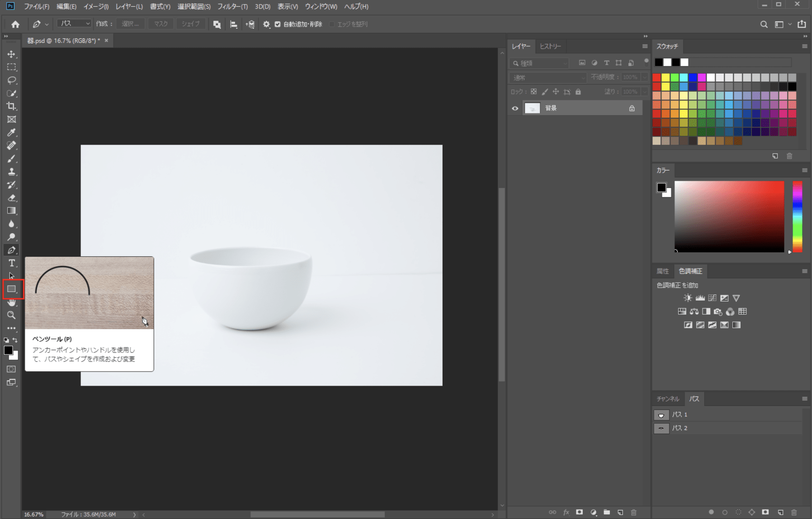Select the Rectangular Marquee tool
This screenshot has width=812, height=519.
pyautogui.click(x=11, y=67)
